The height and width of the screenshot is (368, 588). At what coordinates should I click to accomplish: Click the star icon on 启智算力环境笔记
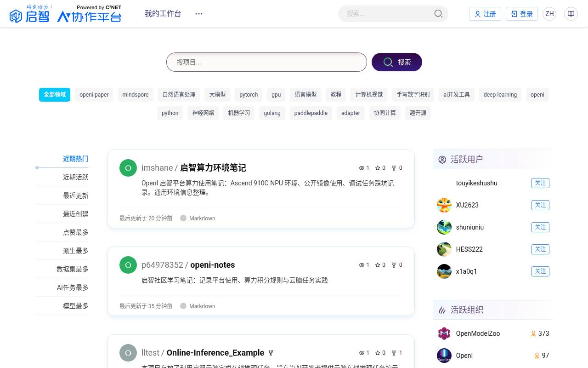378,168
